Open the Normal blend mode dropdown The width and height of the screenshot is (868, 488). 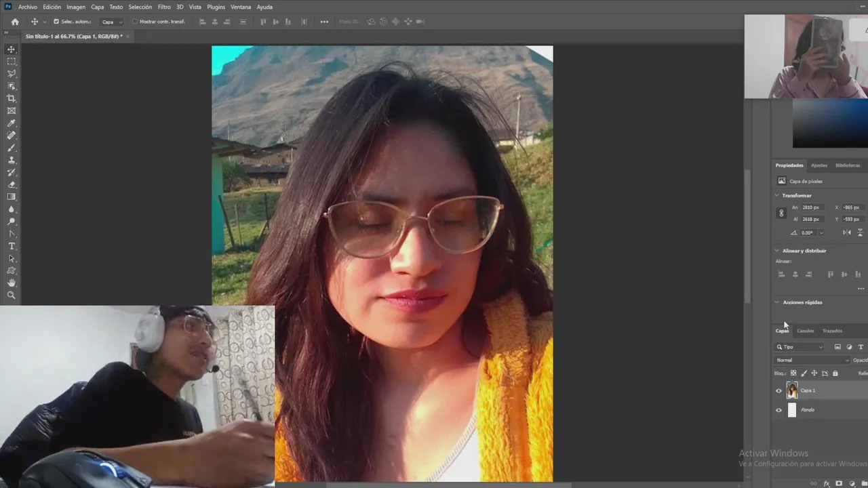[x=812, y=360]
